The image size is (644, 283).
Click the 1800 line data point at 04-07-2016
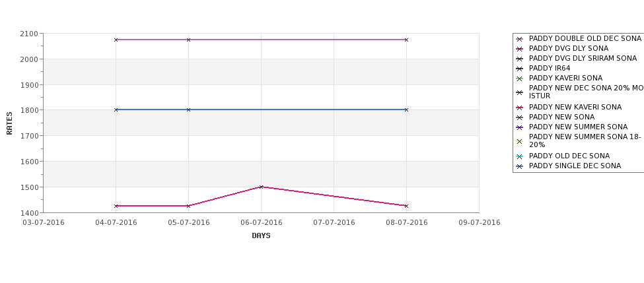(116, 110)
